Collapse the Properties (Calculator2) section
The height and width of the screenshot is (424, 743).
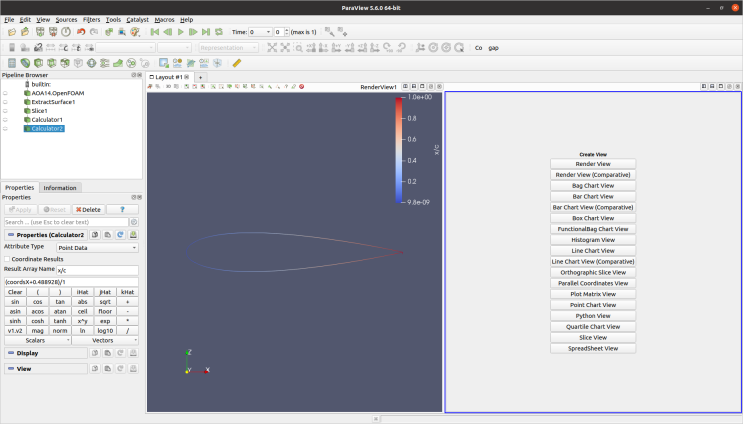(x=46, y=235)
